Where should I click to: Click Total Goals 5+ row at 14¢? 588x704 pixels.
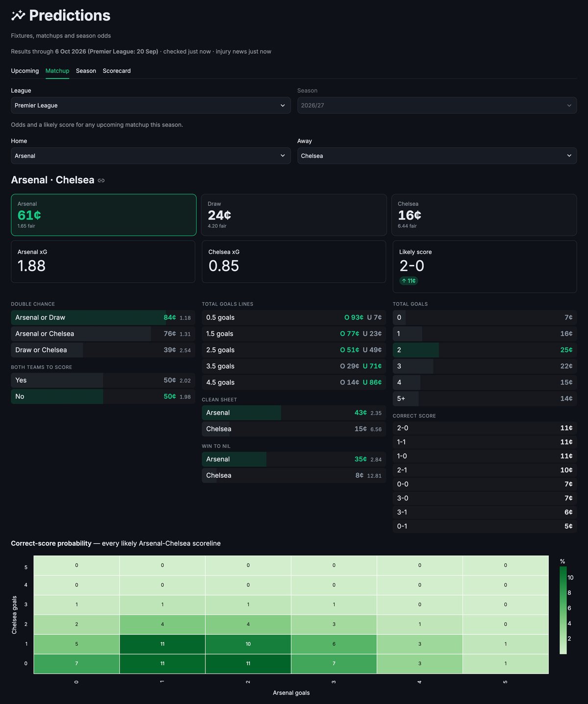click(x=485, y=398)
